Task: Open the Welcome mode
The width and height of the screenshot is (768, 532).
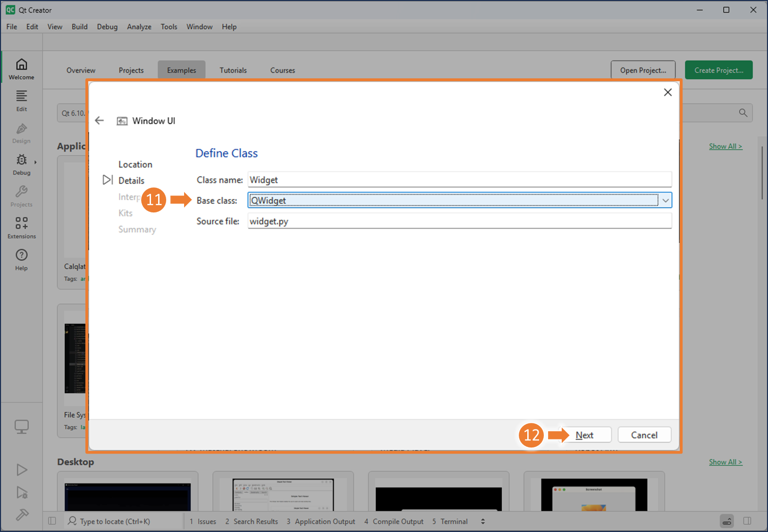Action: [21, 69]
